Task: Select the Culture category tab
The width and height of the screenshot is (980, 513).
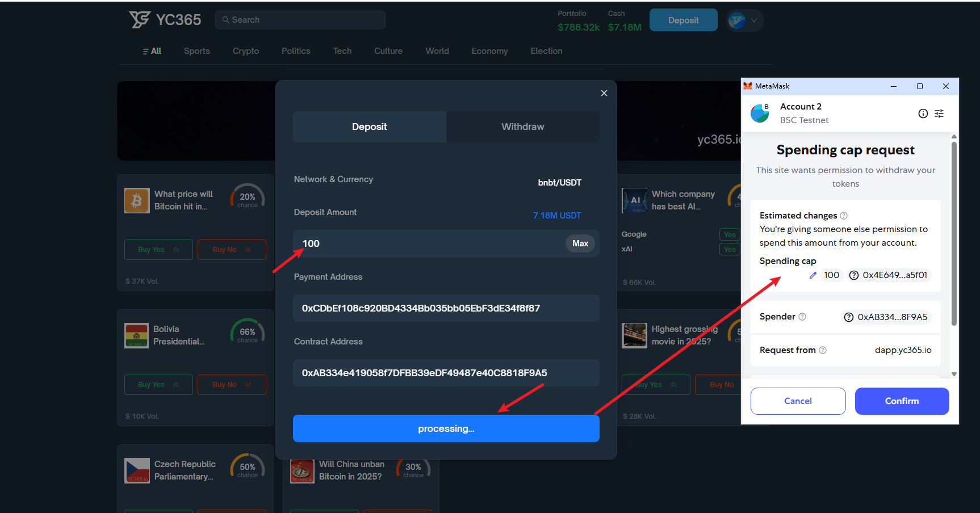Action: pos(388,51)
